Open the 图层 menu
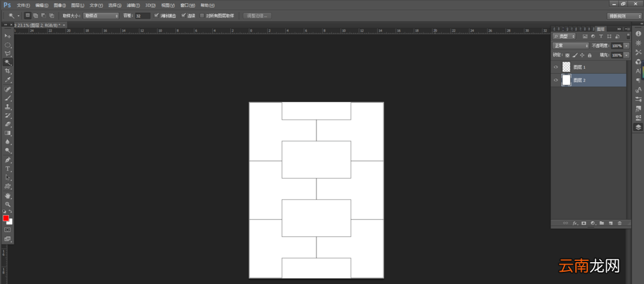644x284 pixels. point(78,5)
